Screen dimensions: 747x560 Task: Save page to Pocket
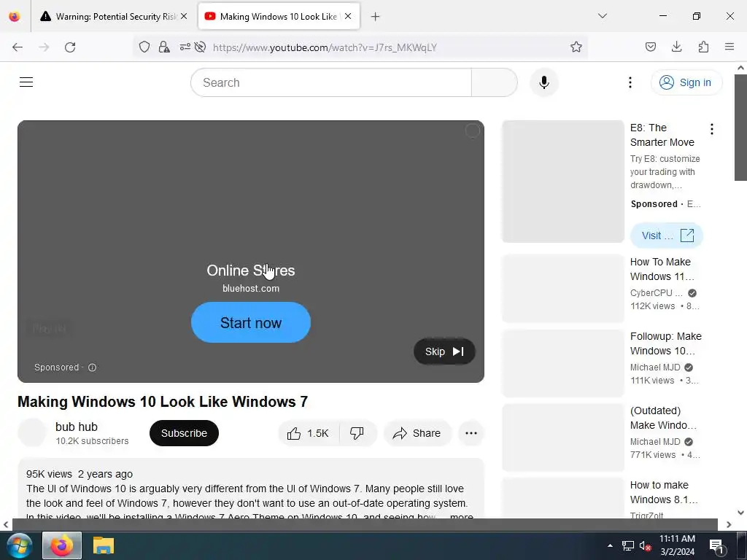tap(650, 47)
